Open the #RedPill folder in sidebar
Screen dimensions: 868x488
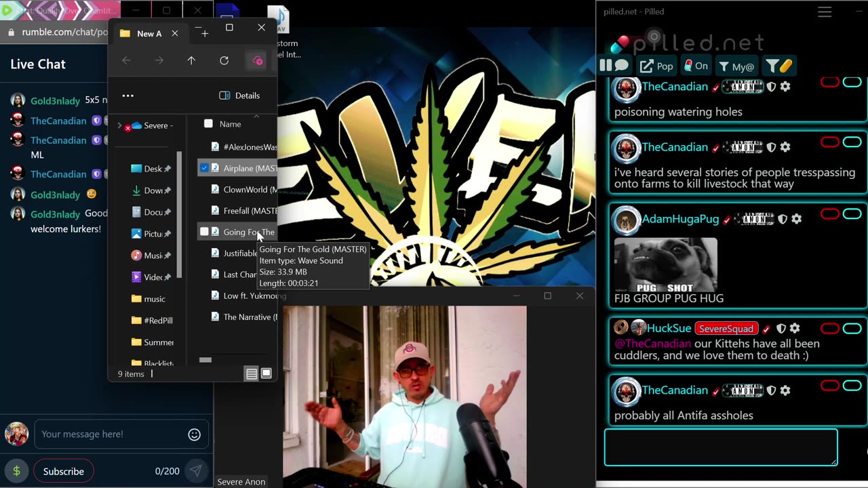pos(152,321)
